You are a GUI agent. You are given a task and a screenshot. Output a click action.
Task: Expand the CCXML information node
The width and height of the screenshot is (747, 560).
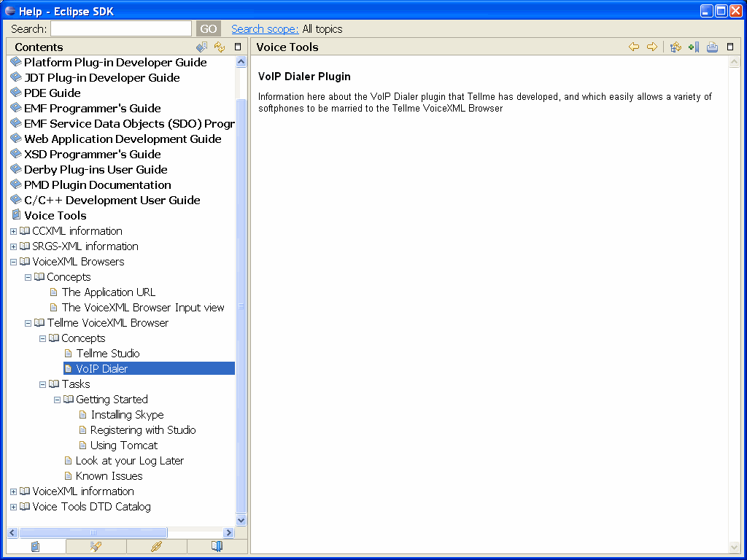[13, 231]
